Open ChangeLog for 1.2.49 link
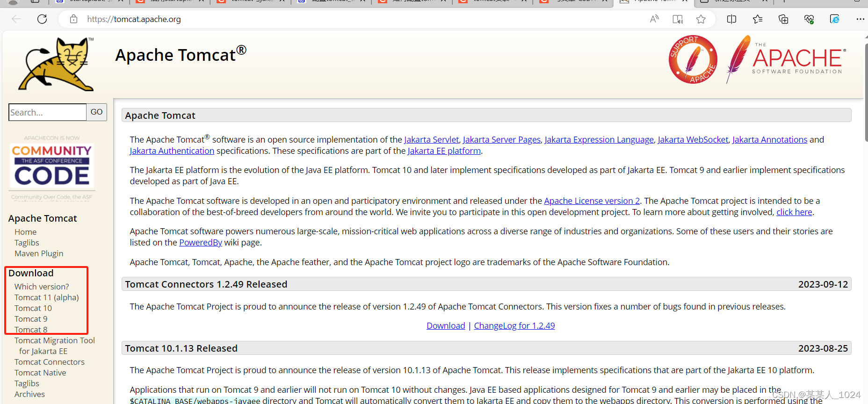Screen dimensions: 868x404 (514, 325)
